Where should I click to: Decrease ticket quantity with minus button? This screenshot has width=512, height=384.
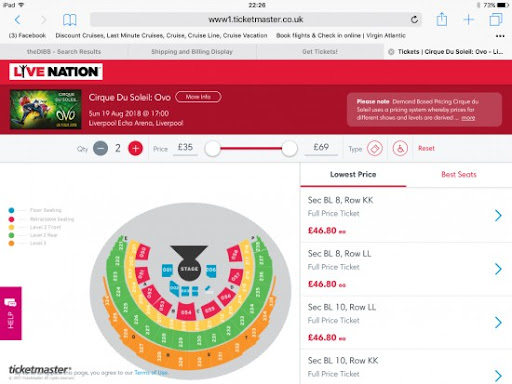[100, 148]
